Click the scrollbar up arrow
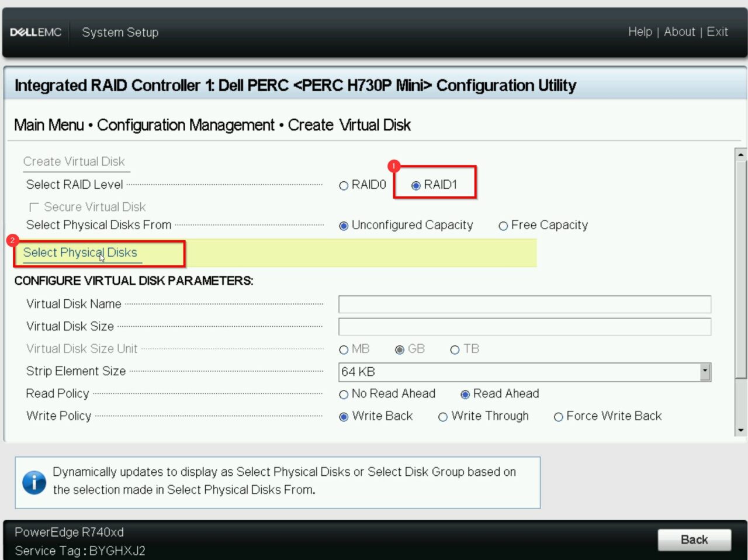Viewport: 748px width, 560px height. tap(740, 154)
